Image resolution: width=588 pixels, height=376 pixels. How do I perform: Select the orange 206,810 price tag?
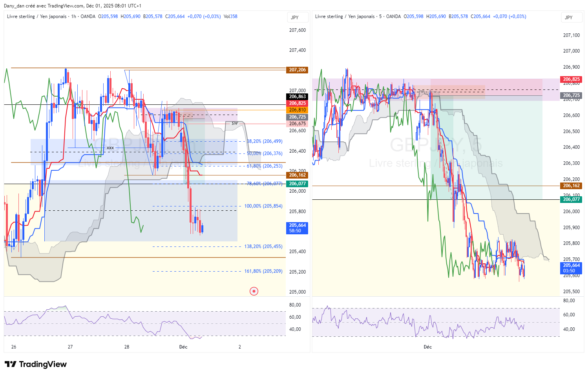coord(297,110)
